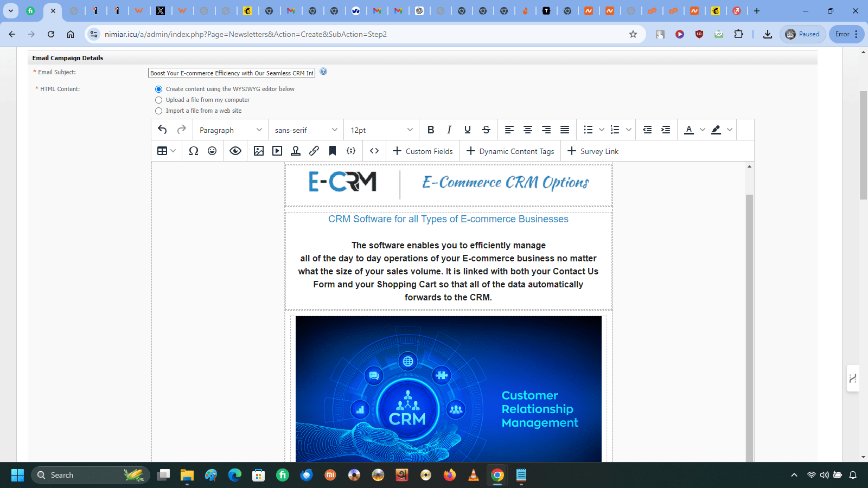Viewport: 868px width, 488px height.
Task: Open the emoji picker icon
Action: [x=212, y=151]
